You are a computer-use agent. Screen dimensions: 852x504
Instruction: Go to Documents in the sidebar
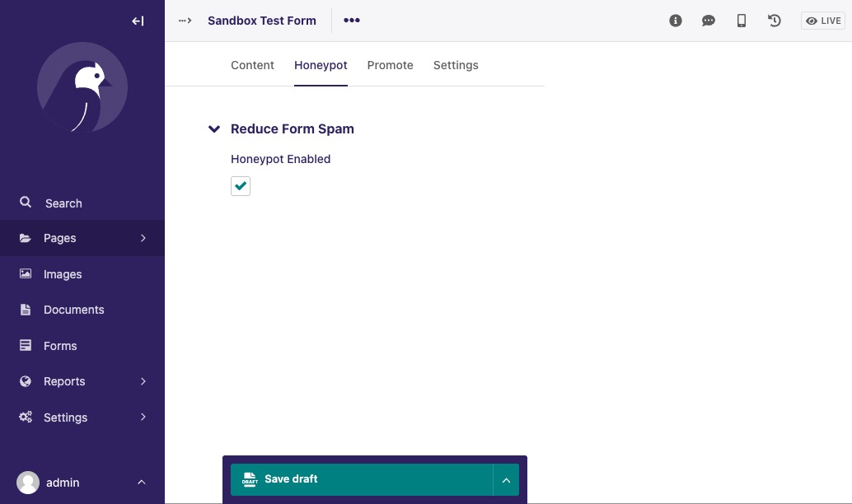(82, 310)
